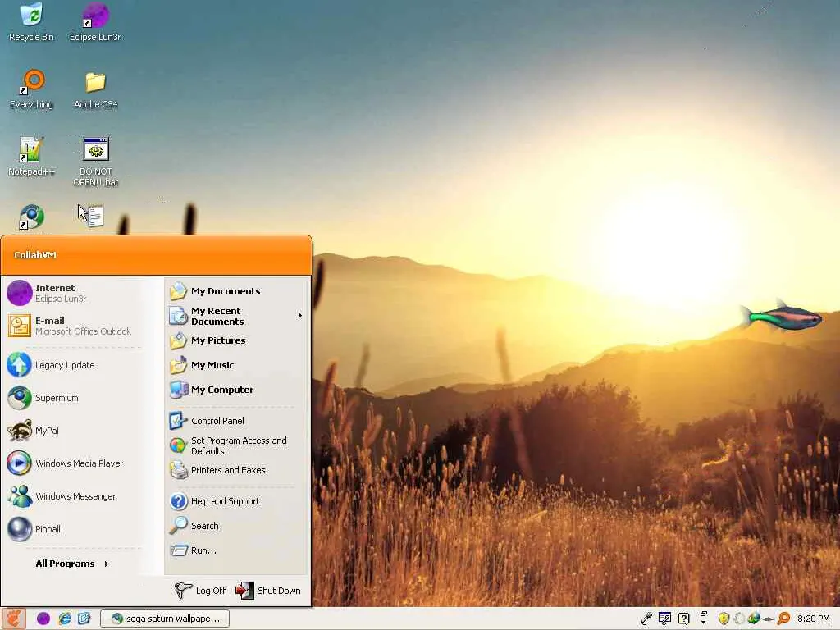
Task: Click the Start button on taskbar
Action: 13,619
